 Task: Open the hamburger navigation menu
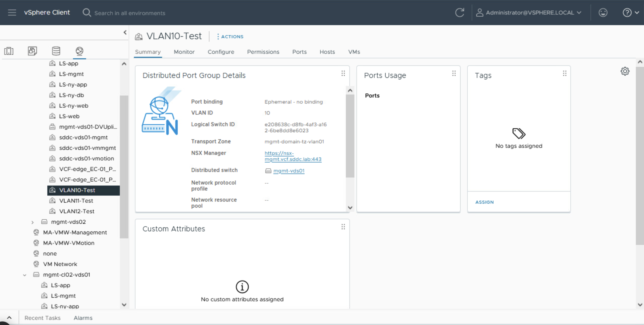(12, 13)
